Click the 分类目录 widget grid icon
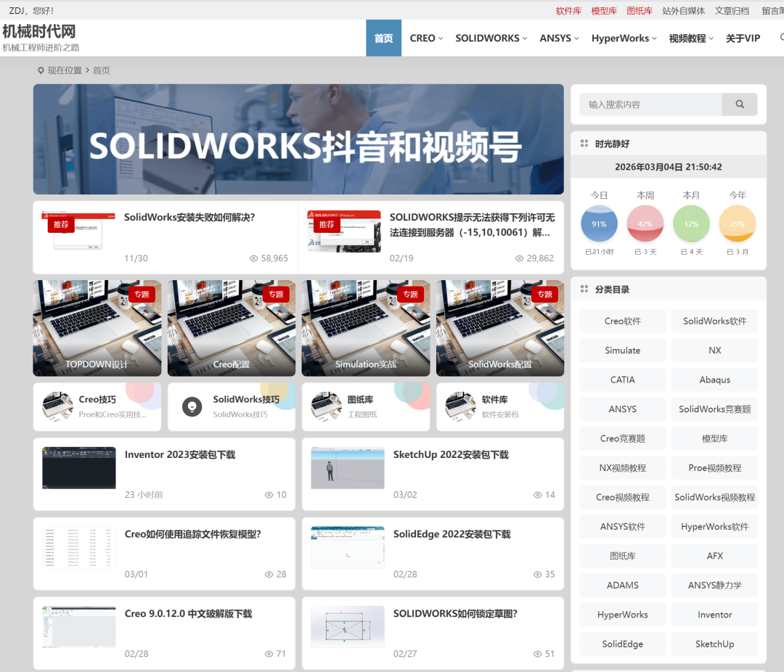 point(584,289)
